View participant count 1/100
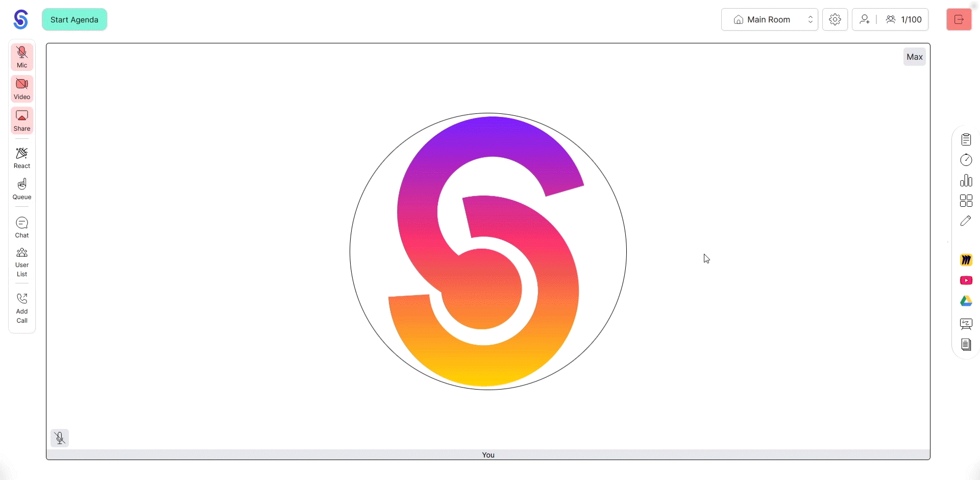Screen dimensions: 980x480 [903, 19]
